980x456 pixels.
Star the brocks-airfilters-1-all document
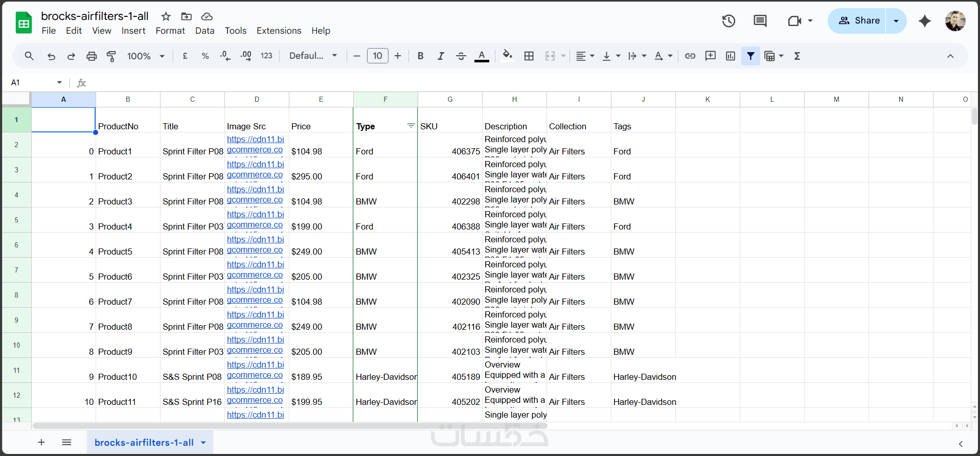tap(166, 16)
